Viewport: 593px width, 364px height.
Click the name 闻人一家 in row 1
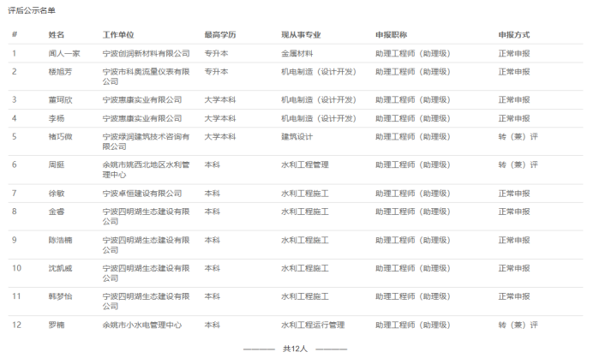[x=64, y=53]
